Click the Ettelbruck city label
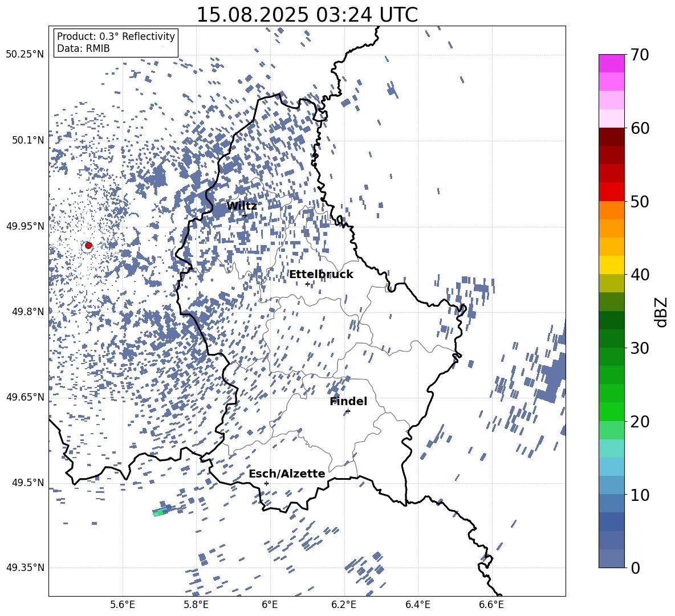This screenshot has height=616, width=675. [x=321, y=275]
